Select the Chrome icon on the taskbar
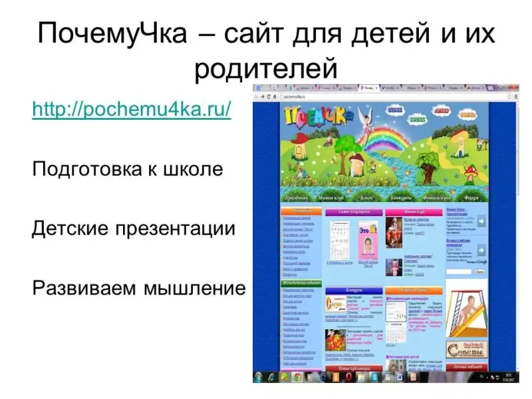The width and height of the screenshot is (532, 399). pyautogui.click(x=297, y=377)
